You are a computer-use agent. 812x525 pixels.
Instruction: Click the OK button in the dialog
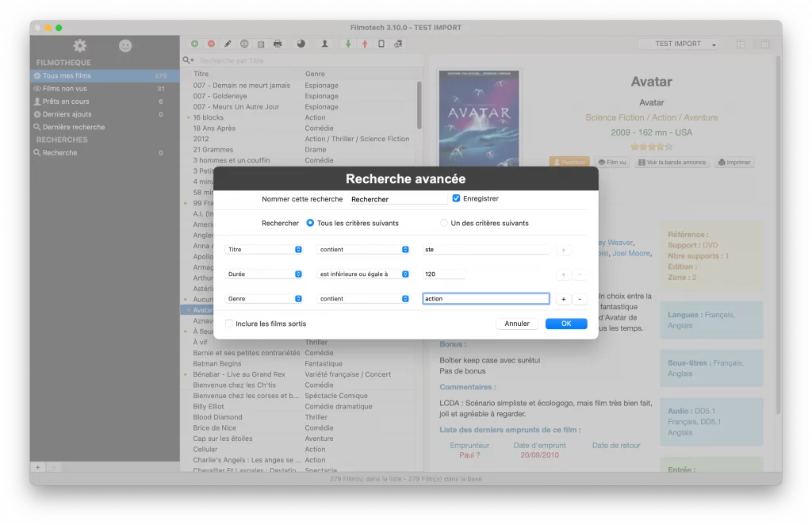tap(566, 324)
